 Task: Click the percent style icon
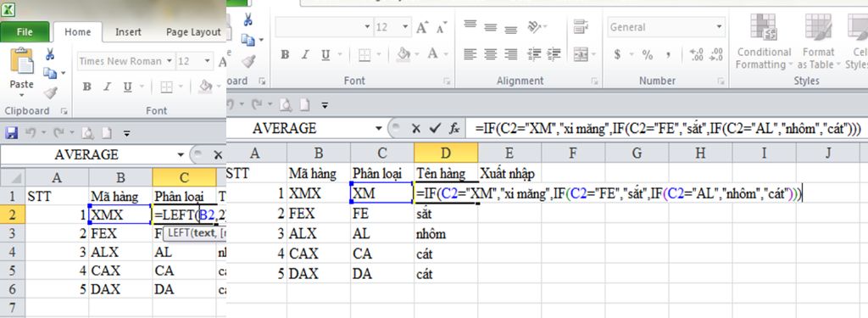(x=648, y=54)
